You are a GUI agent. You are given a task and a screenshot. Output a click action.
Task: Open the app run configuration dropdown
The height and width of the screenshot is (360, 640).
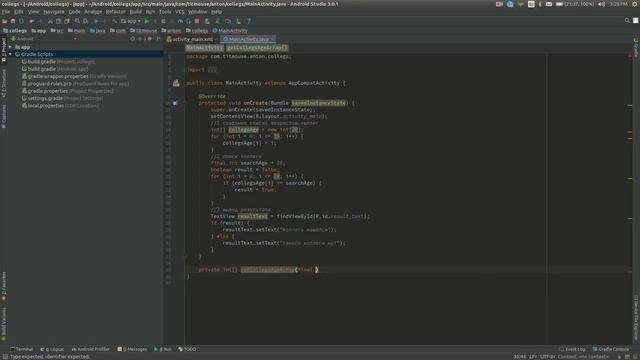[131, 21]
